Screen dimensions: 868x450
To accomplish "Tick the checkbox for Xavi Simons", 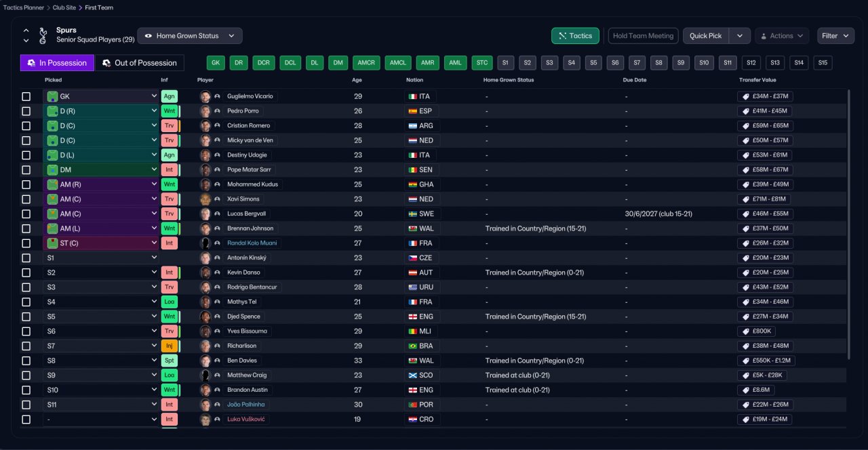I will pos(26,199).
